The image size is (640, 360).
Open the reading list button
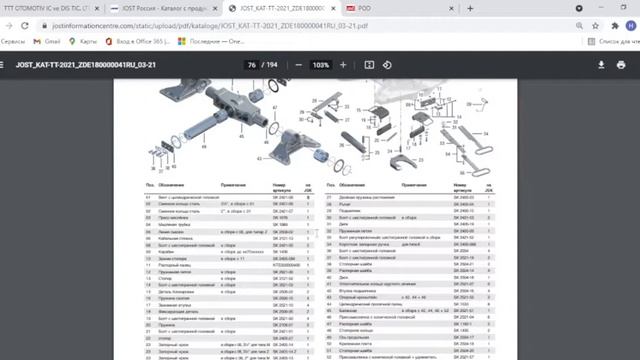click(613, 41)
